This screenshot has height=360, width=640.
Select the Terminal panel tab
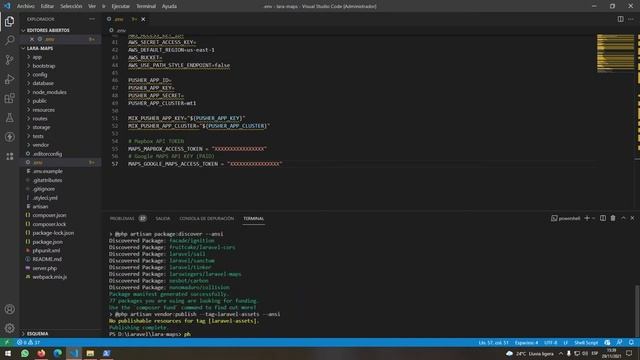point(254,218)
